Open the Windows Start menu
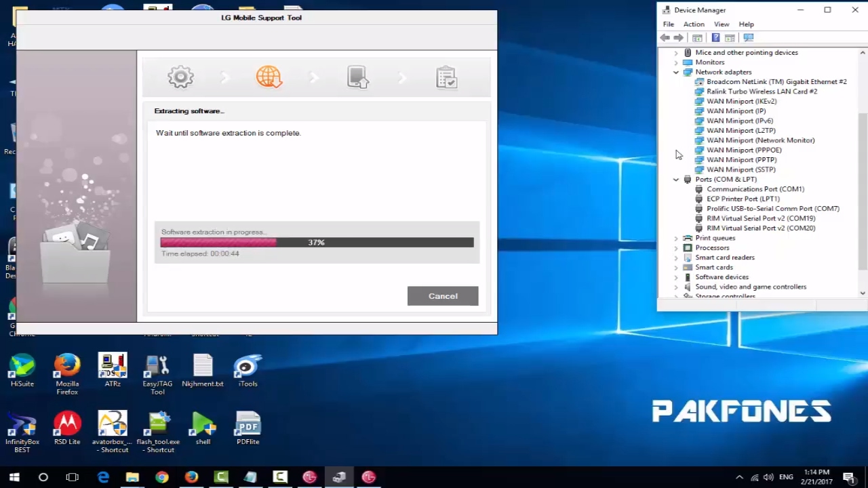Image resolution: width=868 pixels, height=488 pixels. pyautogui.click(x=14, y=477)
